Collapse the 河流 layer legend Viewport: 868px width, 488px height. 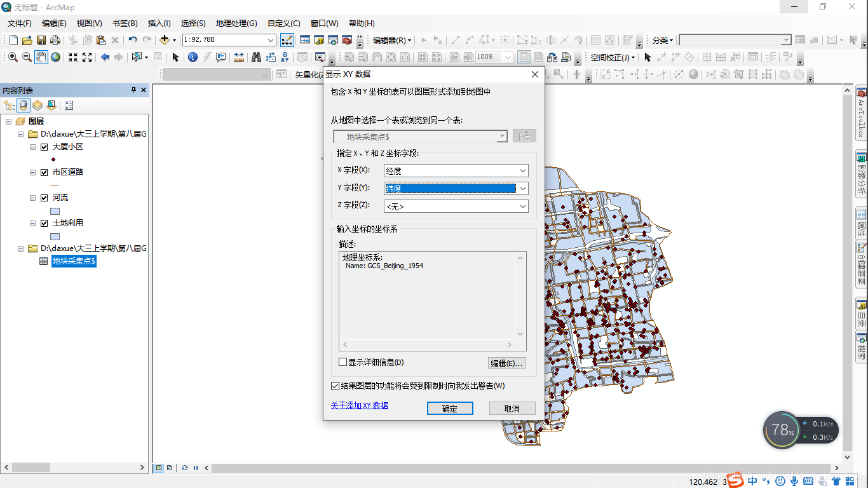[33, 198]
